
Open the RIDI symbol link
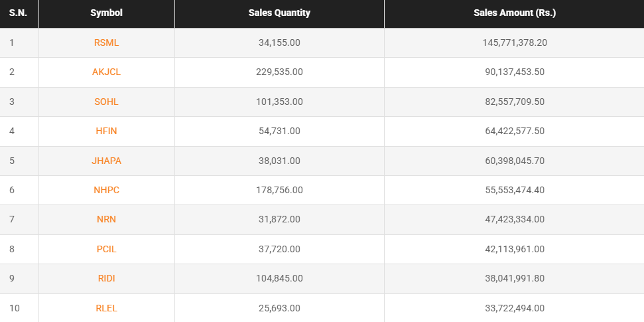coord(106,278)
